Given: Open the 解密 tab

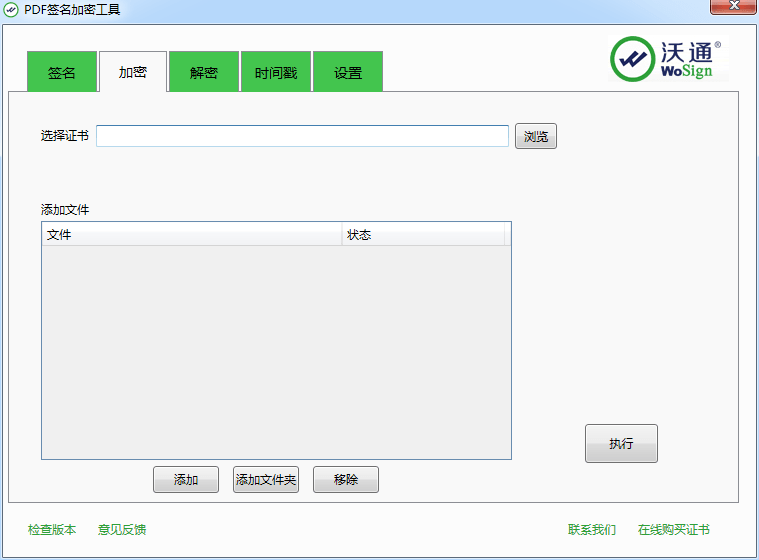Looking at the screenshot, I should coord(204,73).
